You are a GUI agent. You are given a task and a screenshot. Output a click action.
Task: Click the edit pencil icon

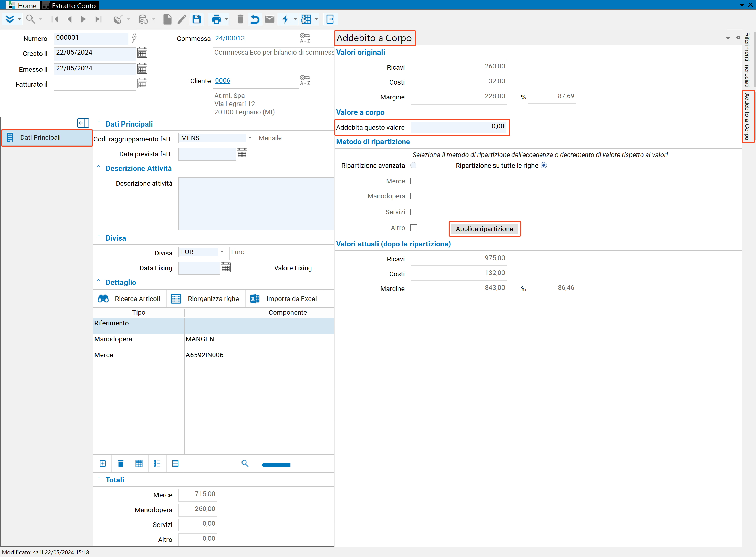pyautogui.click(x=182, y=19)
